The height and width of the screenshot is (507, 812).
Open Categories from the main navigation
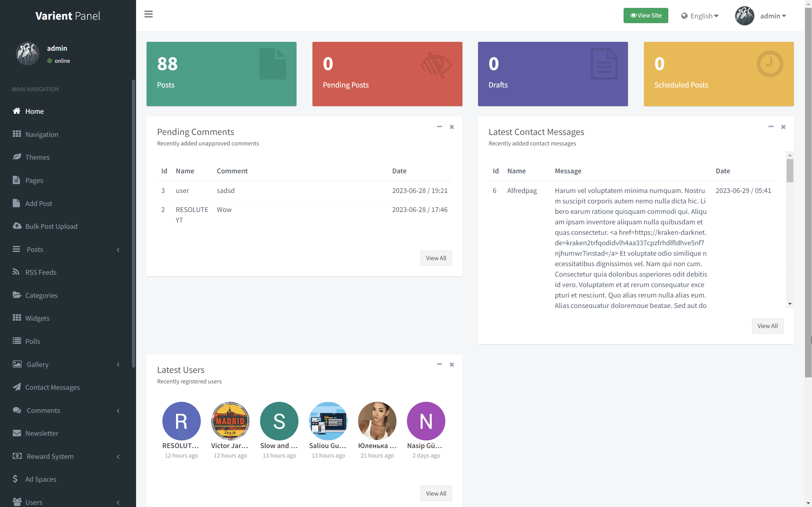(x=41, y=295)
